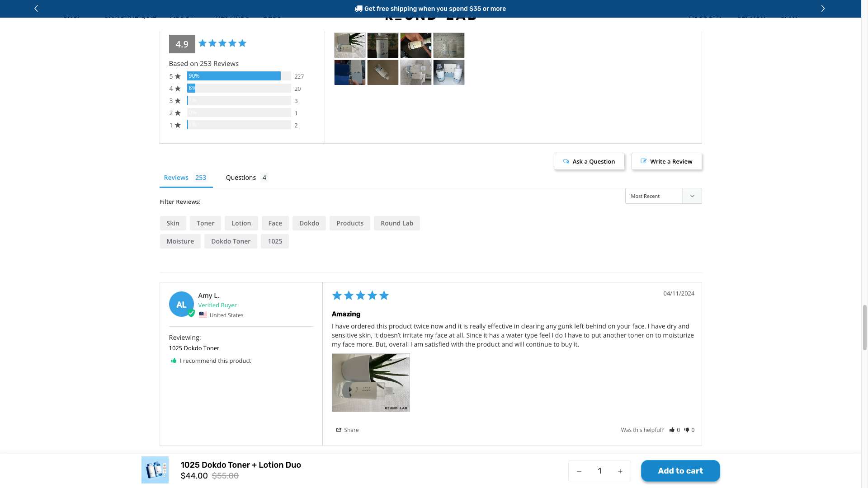This screenshot has width=868, height=488.
Task: Open the Write a Review form
Action: [x=666, y=161]
